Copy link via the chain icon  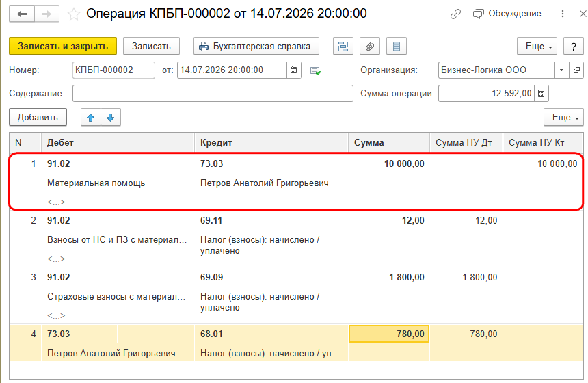pos(455,14)
